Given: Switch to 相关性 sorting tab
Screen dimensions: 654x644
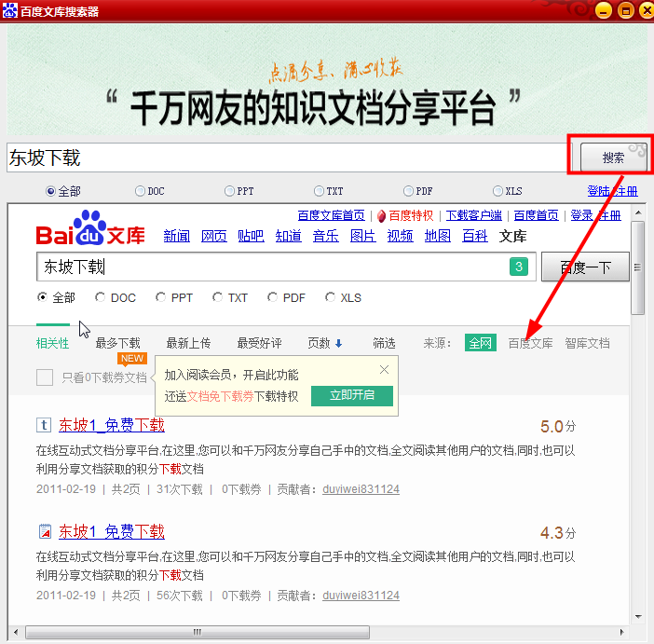Looking at the screenshot, I should click(x=52, y=343).
